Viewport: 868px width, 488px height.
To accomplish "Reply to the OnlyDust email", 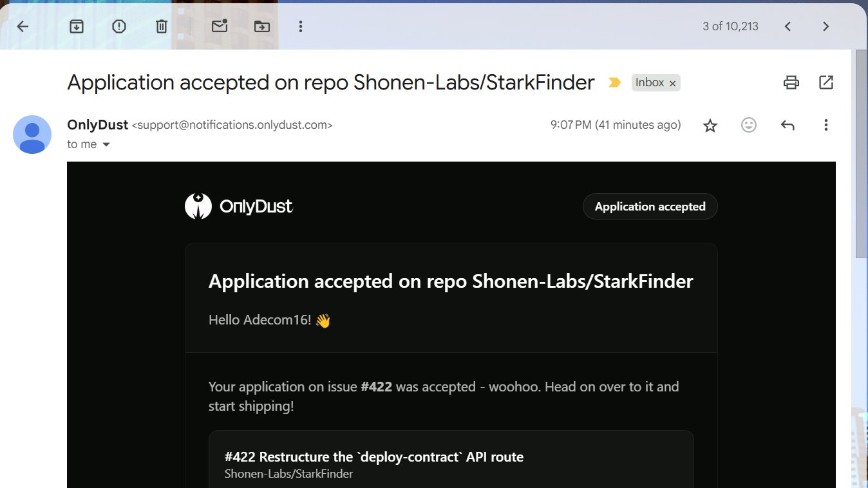I will click(787, 125).
